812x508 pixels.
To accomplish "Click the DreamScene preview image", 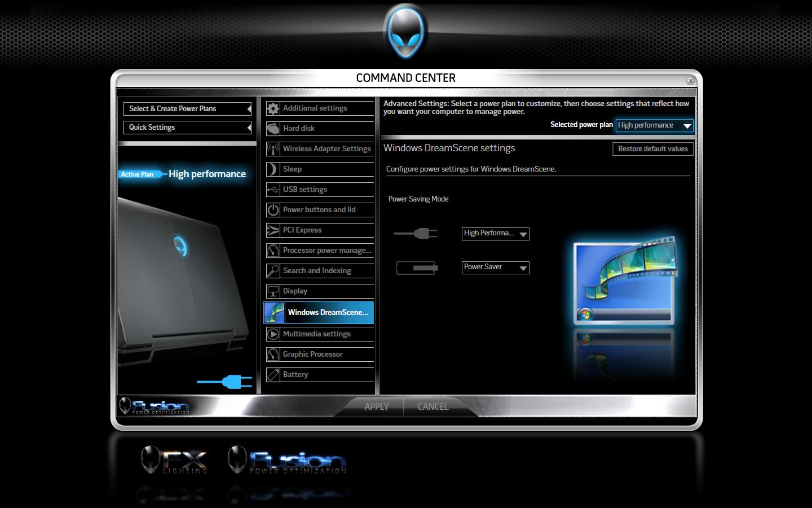I will tap(625, 280).
